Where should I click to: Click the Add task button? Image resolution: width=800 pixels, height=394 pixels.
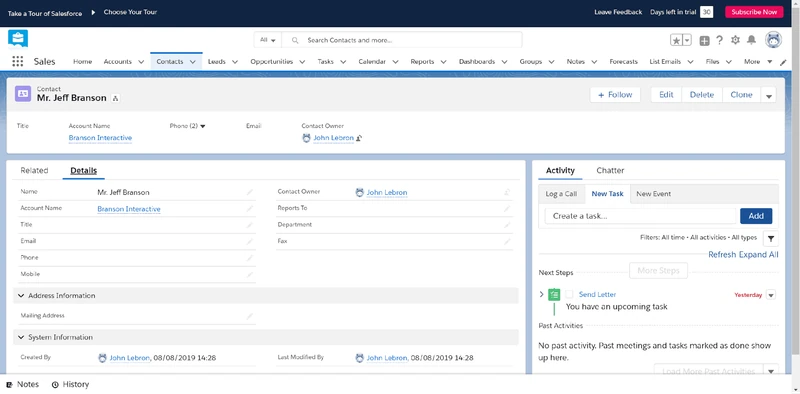(756, 216)
